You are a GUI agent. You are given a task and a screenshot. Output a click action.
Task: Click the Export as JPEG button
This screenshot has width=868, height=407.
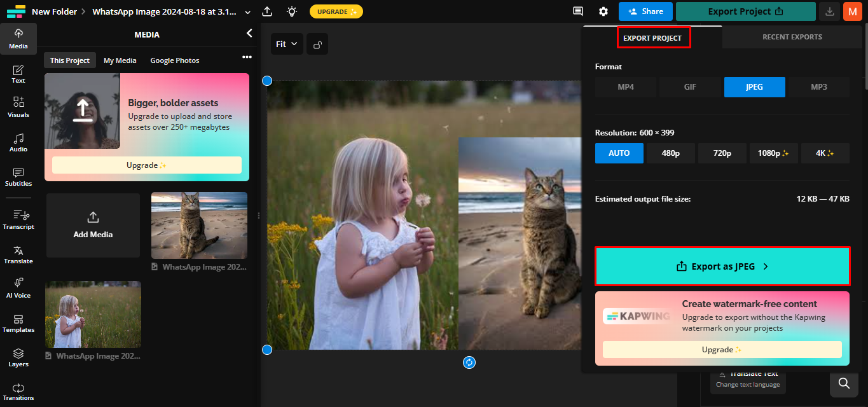(722, 266)
